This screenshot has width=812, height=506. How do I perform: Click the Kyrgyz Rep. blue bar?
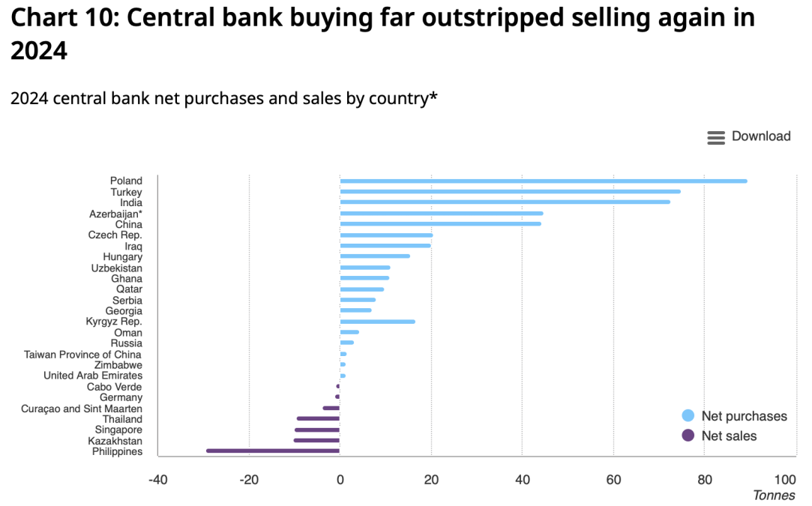click(378, 322)
